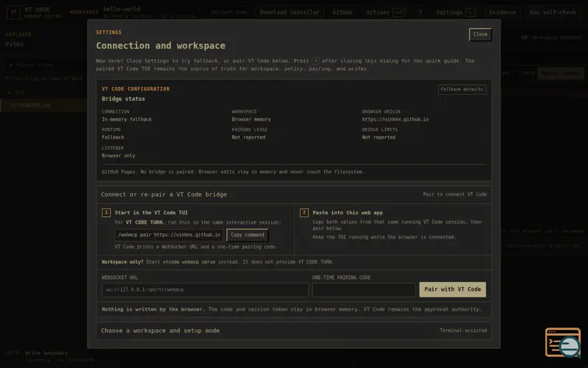Viewport: 588px width, 368px height.
Task: Open the Actions menu in the top bar
Action: pyautogui.click(x=385, y=13)
